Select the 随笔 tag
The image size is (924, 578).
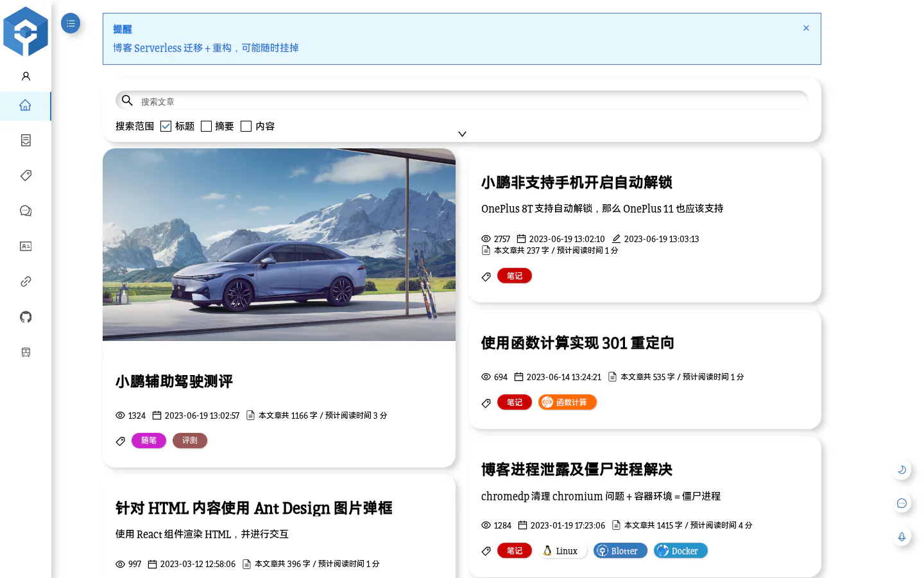149,441
